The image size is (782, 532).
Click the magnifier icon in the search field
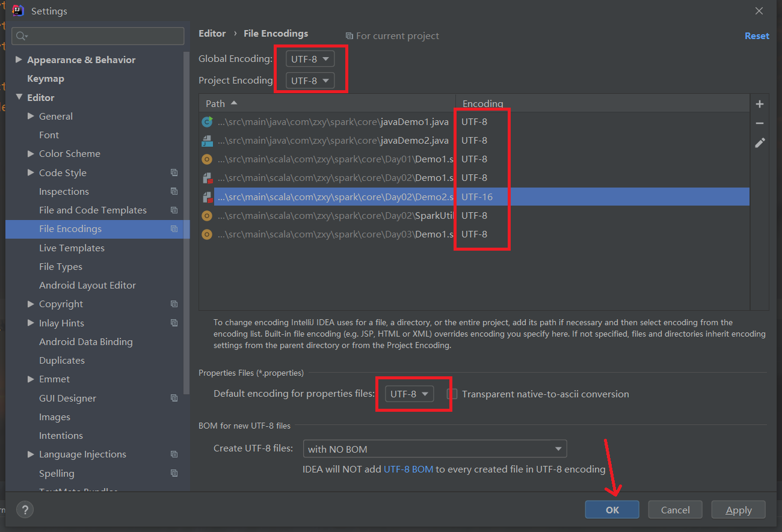20,36
